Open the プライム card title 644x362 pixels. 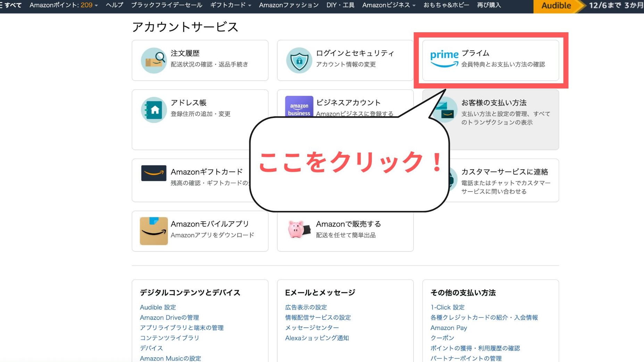click(x=475, y=53)
